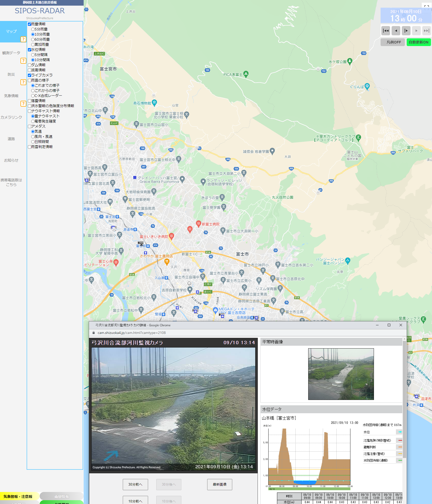The height and width of the screenshot is (504, 432).
Task: Click 30分前へ camera button
Action: pos(135,484)
